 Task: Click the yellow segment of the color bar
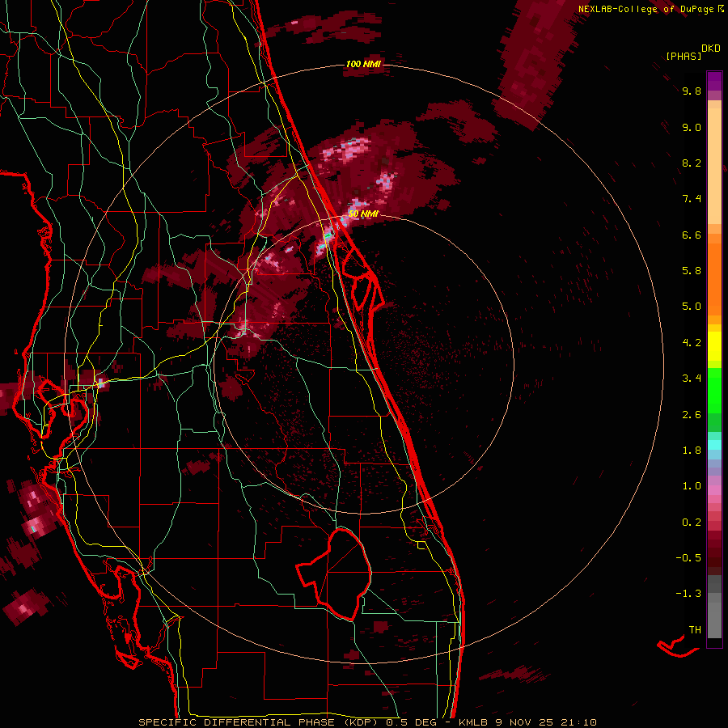[x=714, y=346]
